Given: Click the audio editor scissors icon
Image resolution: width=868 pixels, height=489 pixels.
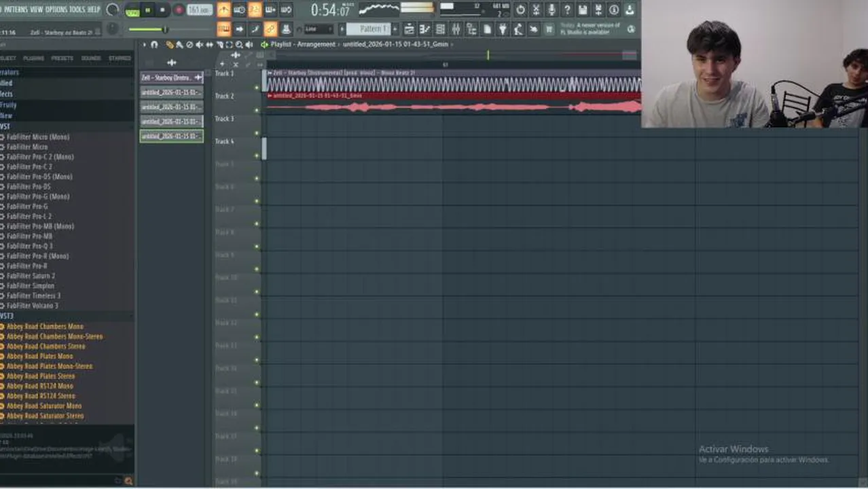Looking at the screenshot, I should (536, 10).
